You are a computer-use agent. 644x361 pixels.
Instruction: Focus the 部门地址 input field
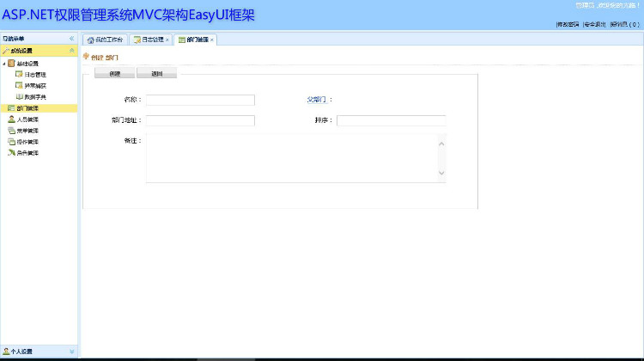point(200,120)
